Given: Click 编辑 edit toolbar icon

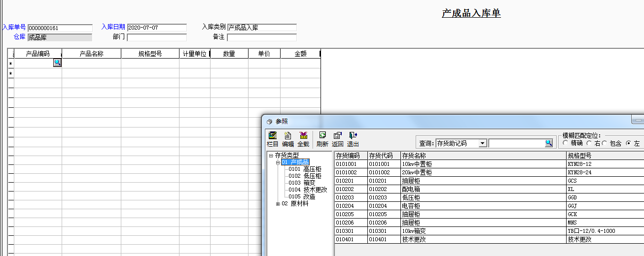Looking at the screenshot, I should pyautogui.click(x=288, y=139).
